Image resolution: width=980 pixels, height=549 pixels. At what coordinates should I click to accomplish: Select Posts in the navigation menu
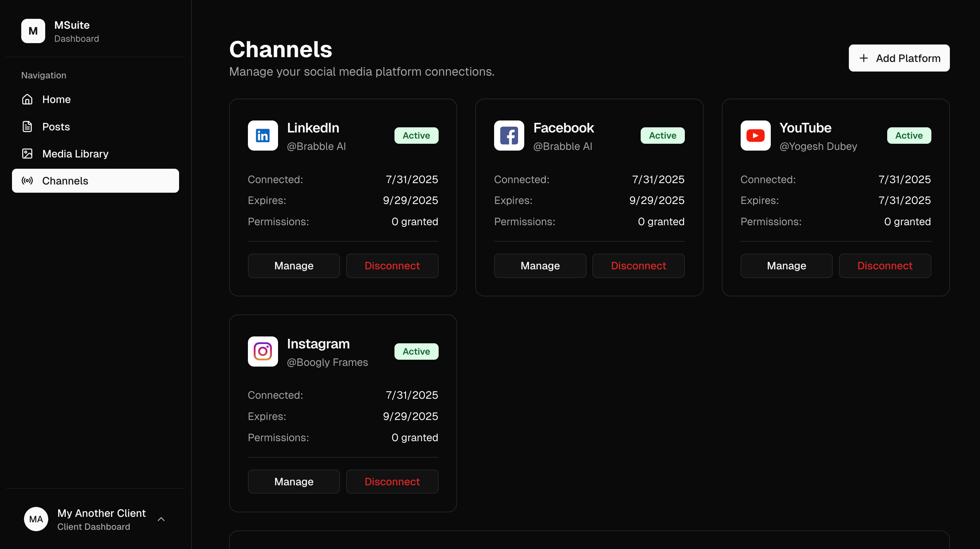coord(55,126)
